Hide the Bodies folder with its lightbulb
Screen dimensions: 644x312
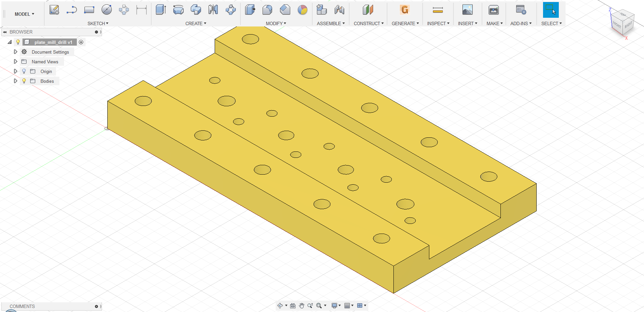(23, 81)
